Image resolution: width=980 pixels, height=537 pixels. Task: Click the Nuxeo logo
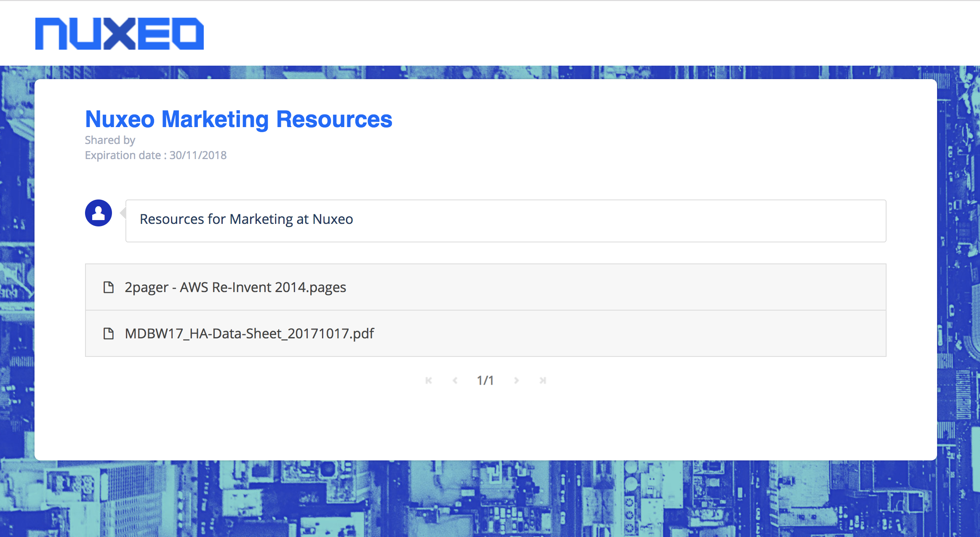(120, 34)
